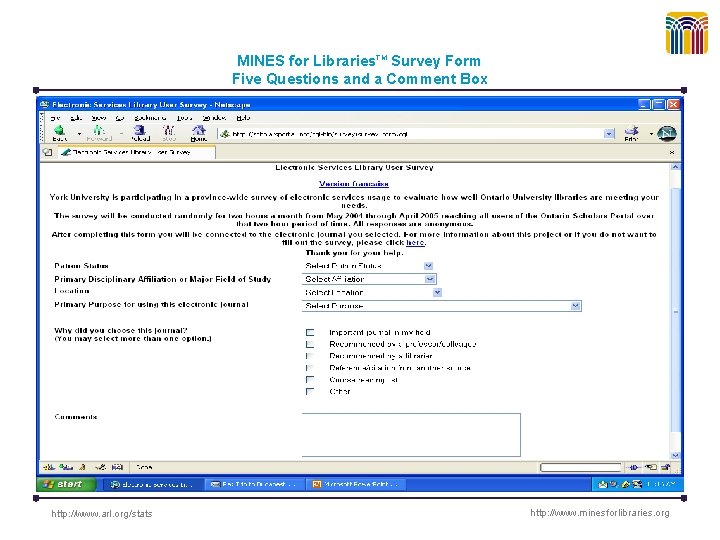Click the Mail icon in the component bar
The width and height of the screenshot is (720, 540).
point(66,467)
